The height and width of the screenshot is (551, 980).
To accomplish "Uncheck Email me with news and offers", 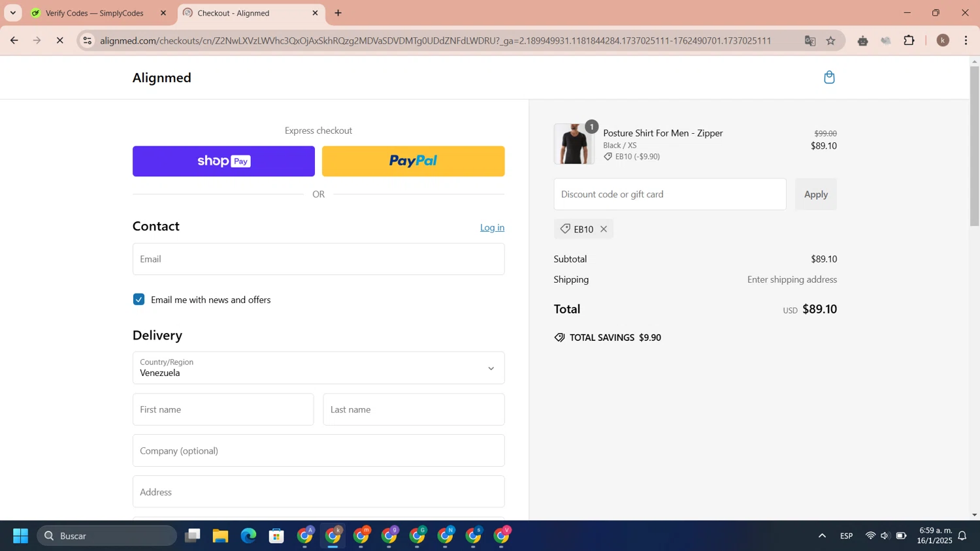I will pos(139,300).
